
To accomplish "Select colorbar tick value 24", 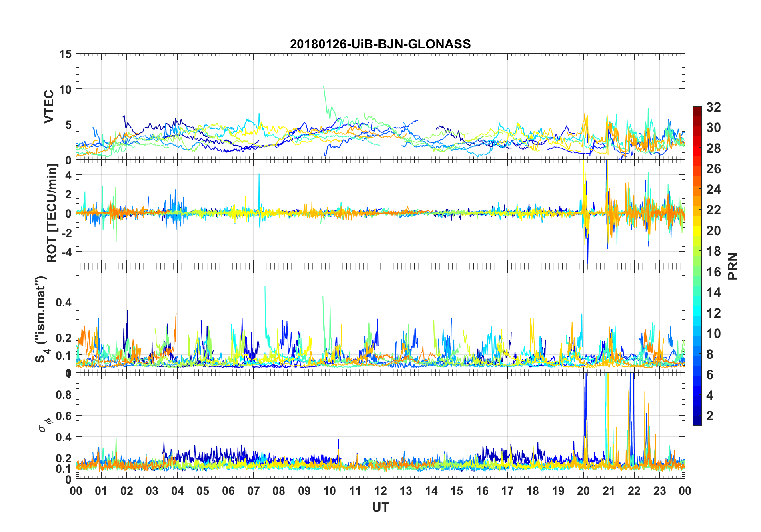I will pyautogui.click(x=713, y=190).
